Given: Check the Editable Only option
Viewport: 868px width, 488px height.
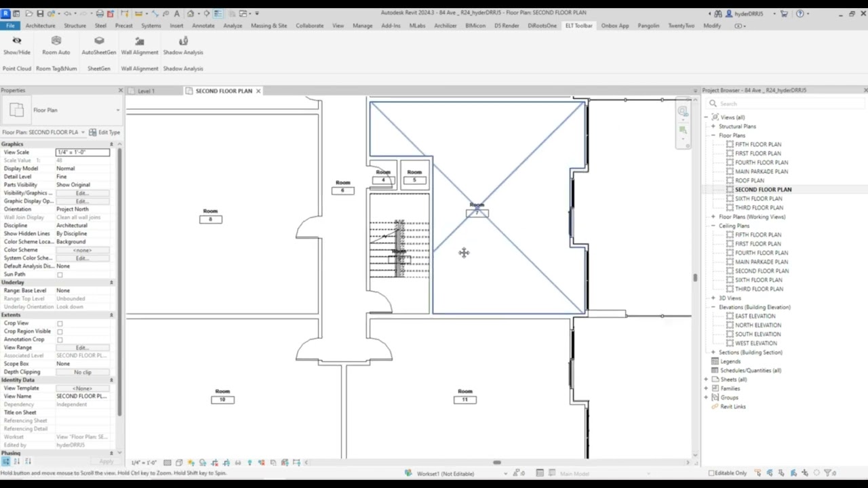Looking at the screenshot, I should 711,473.
